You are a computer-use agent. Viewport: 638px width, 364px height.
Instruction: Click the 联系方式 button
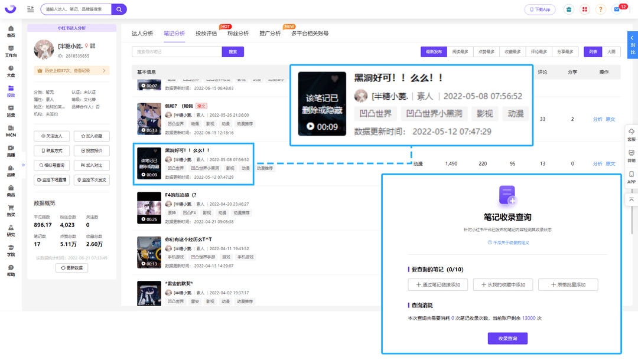pos(51,150)
